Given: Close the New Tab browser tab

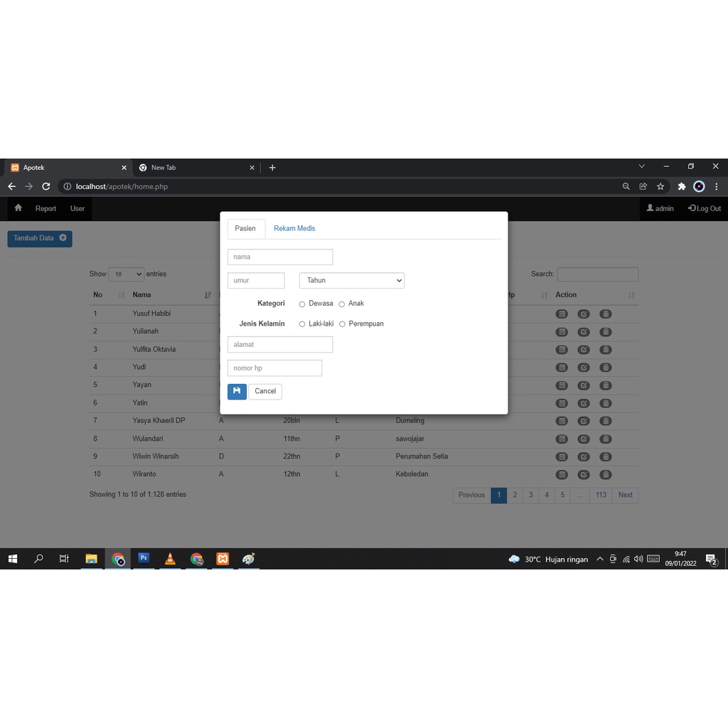Looking at the screenshot, I should 252,168.
